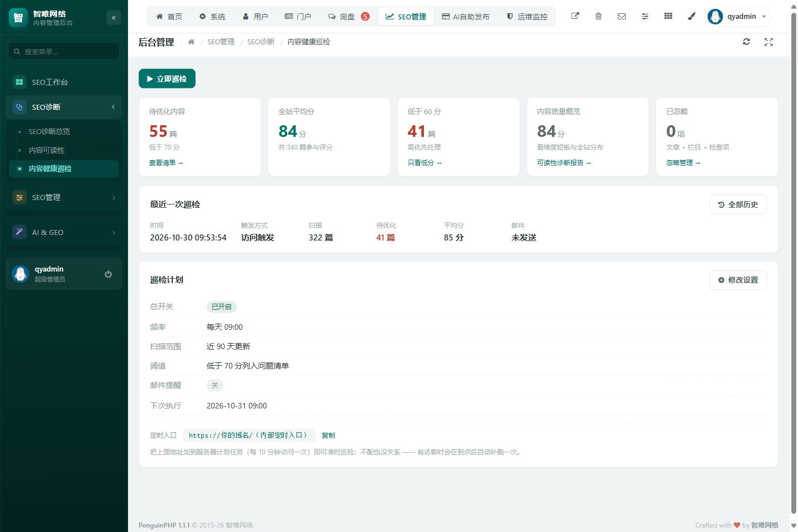Open 询盘 badge showing 5

tap(365, 17)
